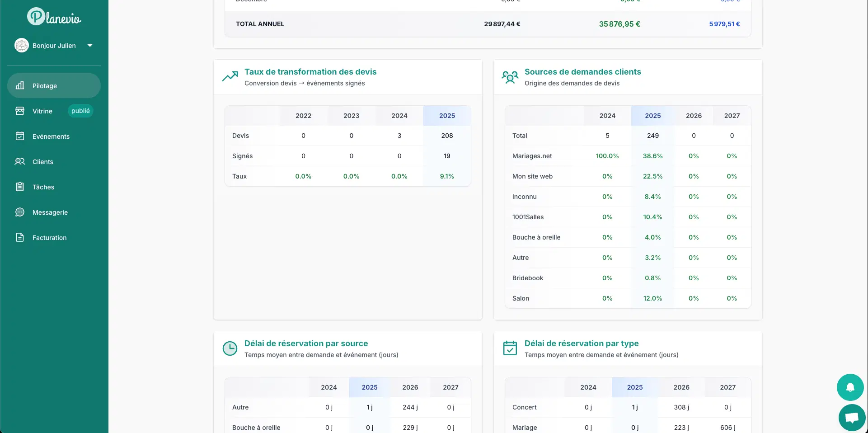Expand the Bonjour Julien account dropdown
This screenshot has height=433, width=868.
tap(90, 45)
